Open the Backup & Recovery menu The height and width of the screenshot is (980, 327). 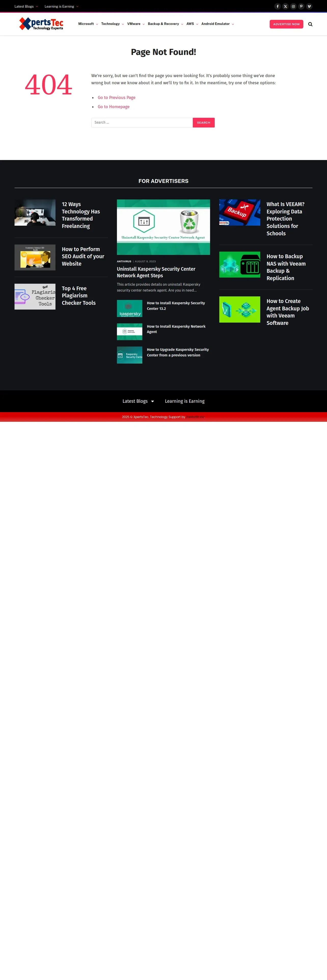[x=166, y=24]
